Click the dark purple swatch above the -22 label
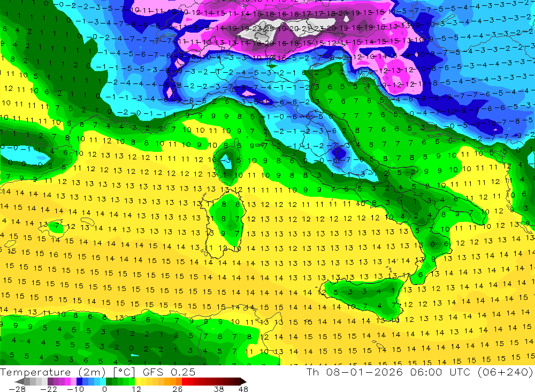 point(50,381)
